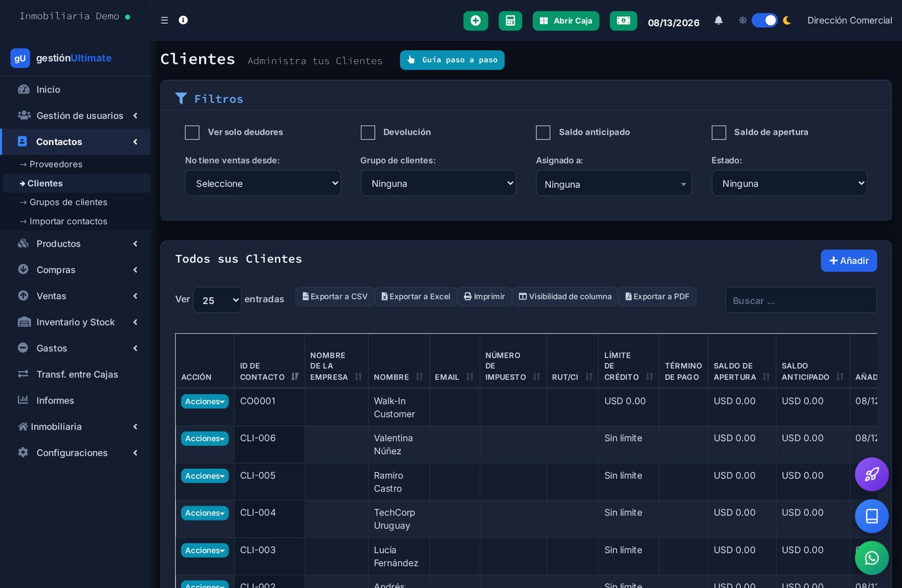This screenshot has width=902, height=588.
Task: Toggle the dark mode switch
Action: pyautogui.click(x=765, y=21)
